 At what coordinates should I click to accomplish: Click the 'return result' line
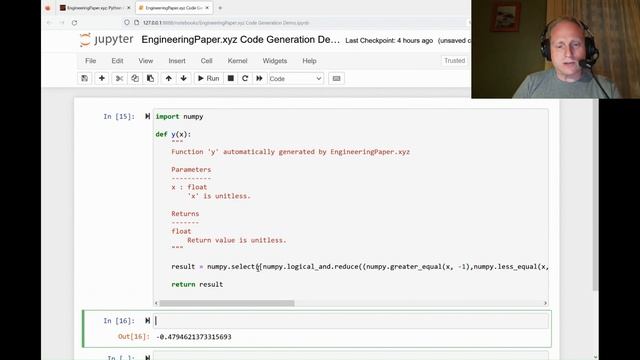[x=197, y=284]
